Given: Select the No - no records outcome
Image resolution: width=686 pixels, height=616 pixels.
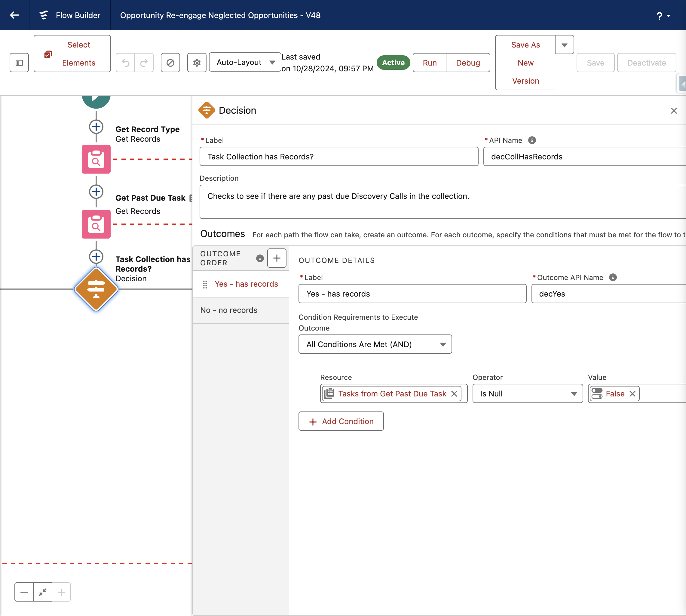Looking at the screenshot, I should click(x=241, y=310).
